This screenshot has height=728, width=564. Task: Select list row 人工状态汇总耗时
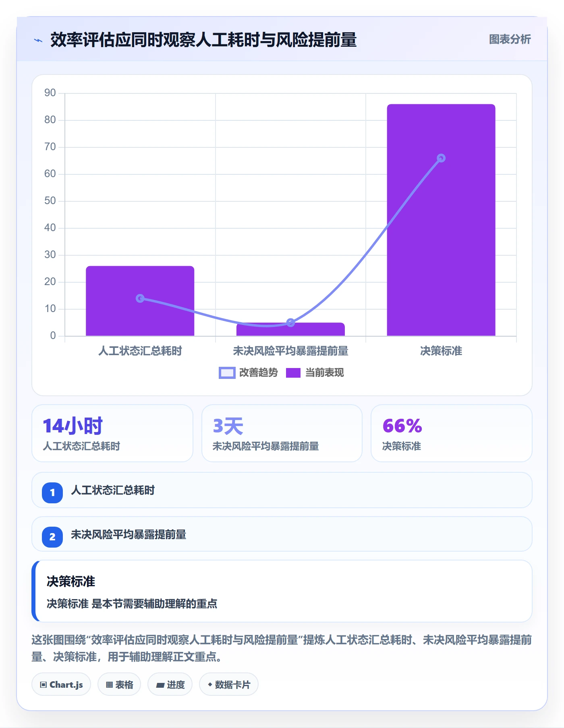click(x=282, y=490)
